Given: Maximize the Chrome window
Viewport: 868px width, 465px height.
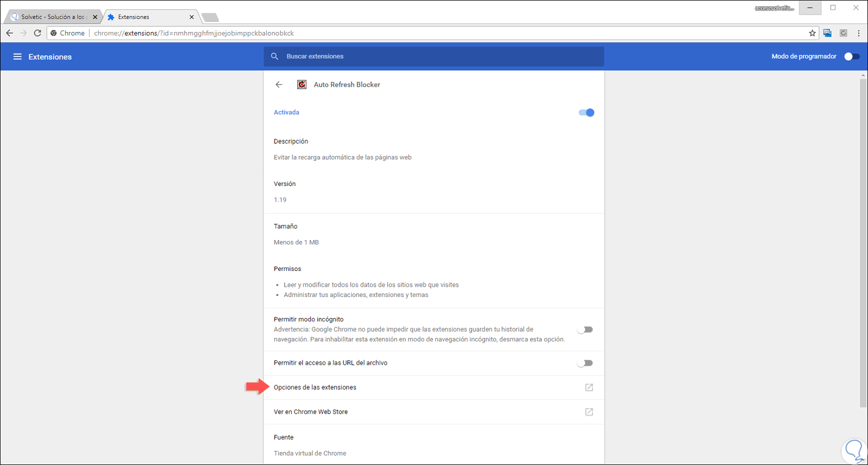Looking at the screenshot, I should [x=833, y=8].
